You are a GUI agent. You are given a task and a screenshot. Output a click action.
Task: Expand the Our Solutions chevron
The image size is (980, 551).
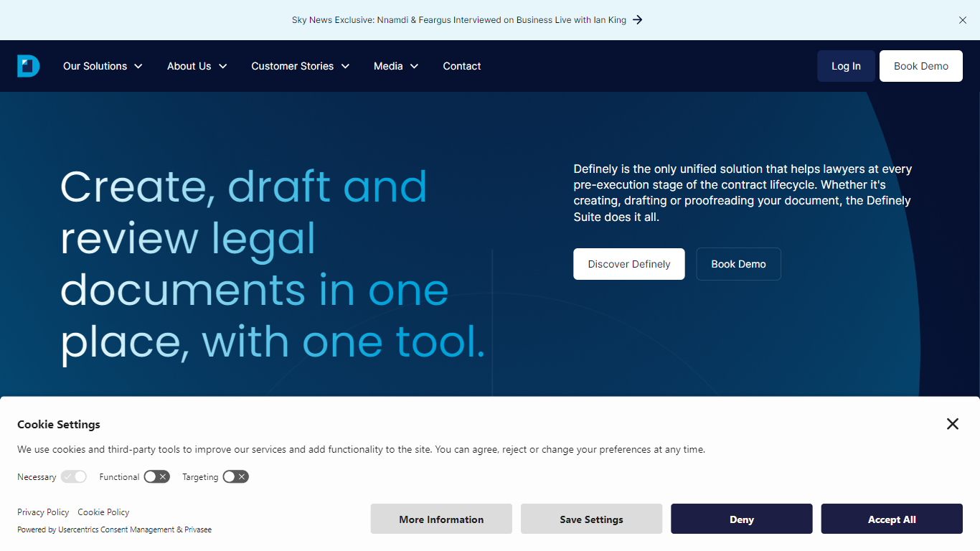point(138,66)
